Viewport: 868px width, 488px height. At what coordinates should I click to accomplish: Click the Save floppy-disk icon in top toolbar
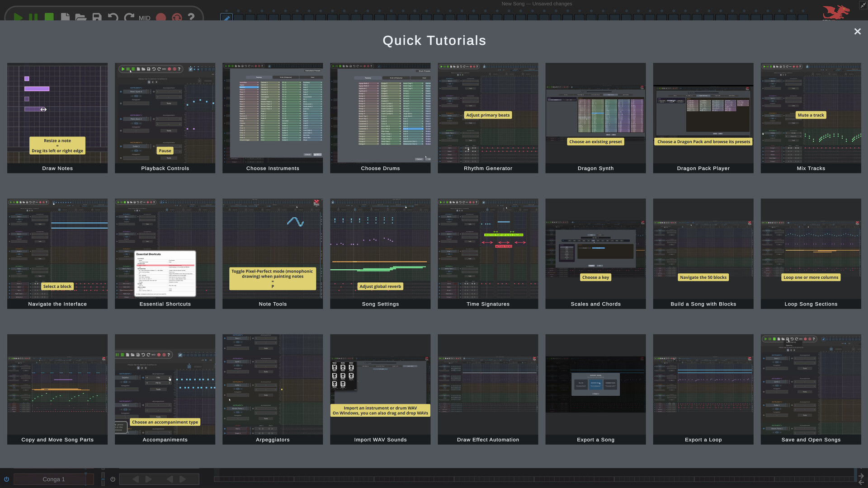point(97,17)
